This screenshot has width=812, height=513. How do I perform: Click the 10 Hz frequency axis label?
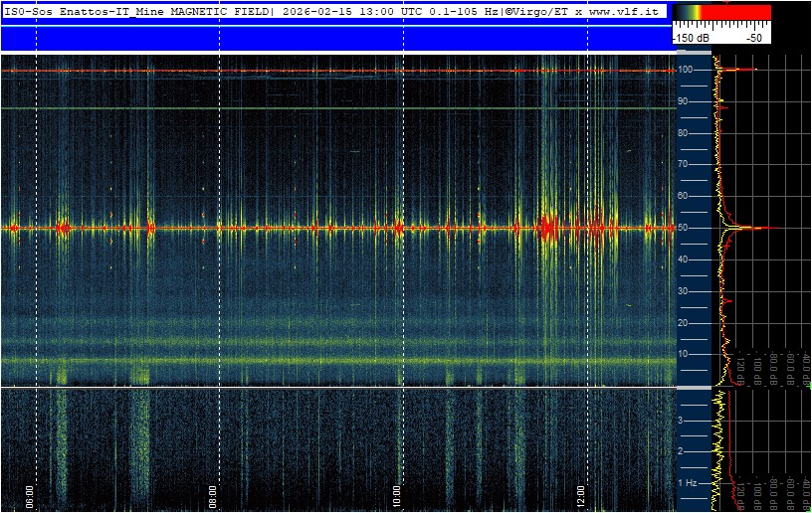[x=686, y=354]
